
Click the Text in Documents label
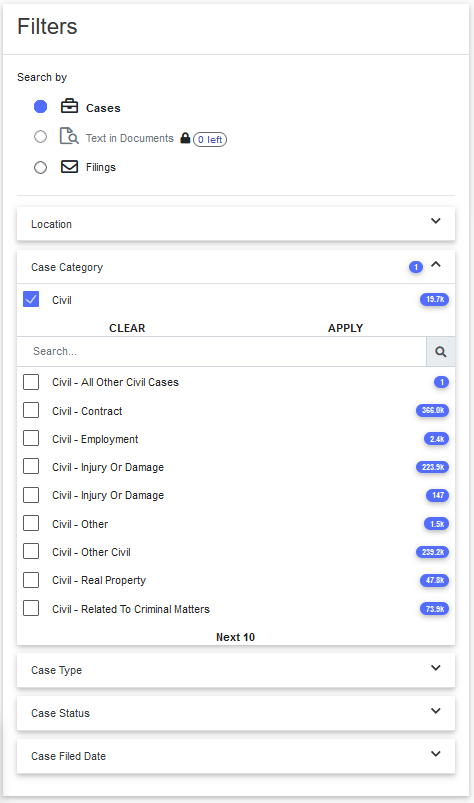pyautogui.click(x=130, y=138)
